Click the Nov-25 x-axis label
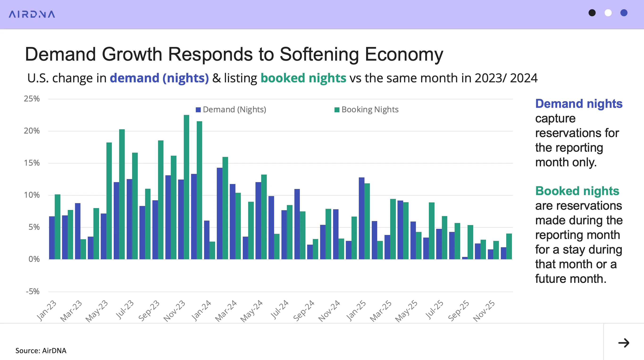 pos(484,311)
